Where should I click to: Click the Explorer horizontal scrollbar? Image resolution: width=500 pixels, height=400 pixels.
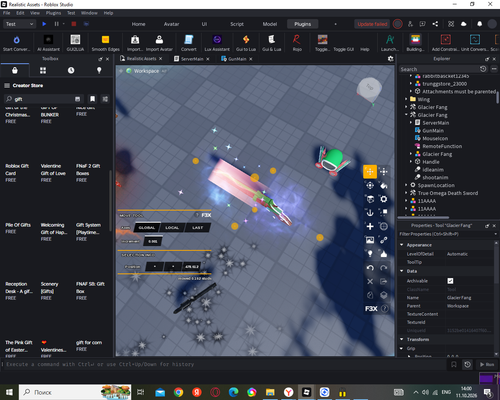pos(424,217)
